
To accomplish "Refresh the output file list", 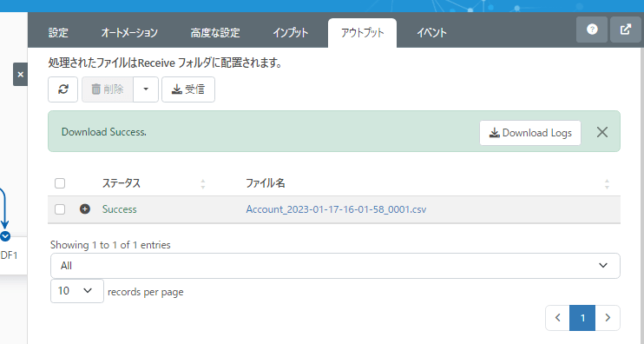I will pyautogui.click(x=62, y=89).
